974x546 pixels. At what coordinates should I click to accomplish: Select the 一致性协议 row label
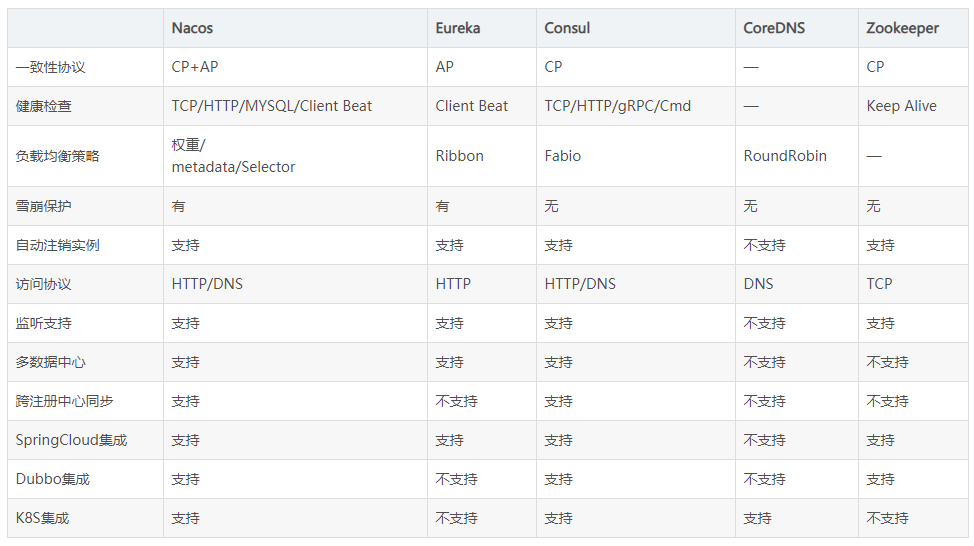[51, 67]
